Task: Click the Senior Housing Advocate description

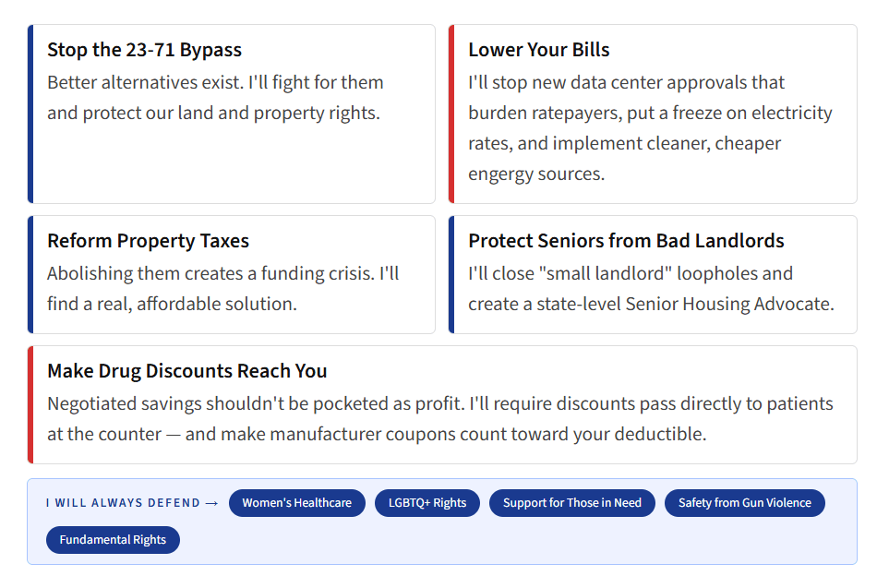Action: [651, 289]
